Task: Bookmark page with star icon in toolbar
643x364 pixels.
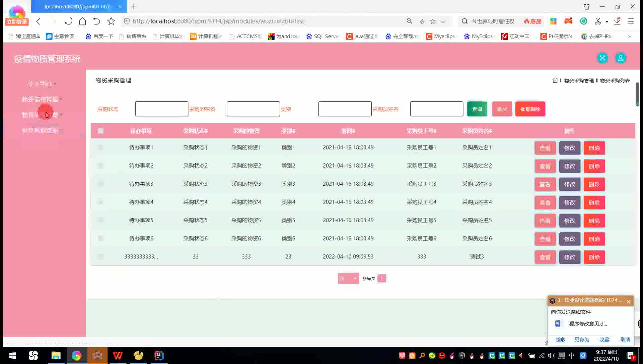Action: (x=111, y=21)
